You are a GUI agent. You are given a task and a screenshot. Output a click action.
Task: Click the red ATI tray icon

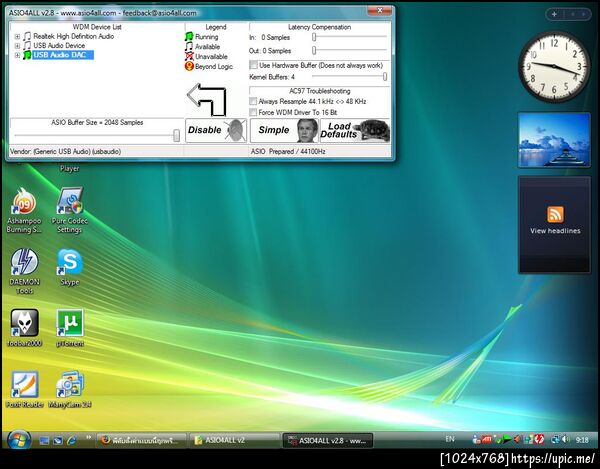pyautogui.click(x=486, y=440)
